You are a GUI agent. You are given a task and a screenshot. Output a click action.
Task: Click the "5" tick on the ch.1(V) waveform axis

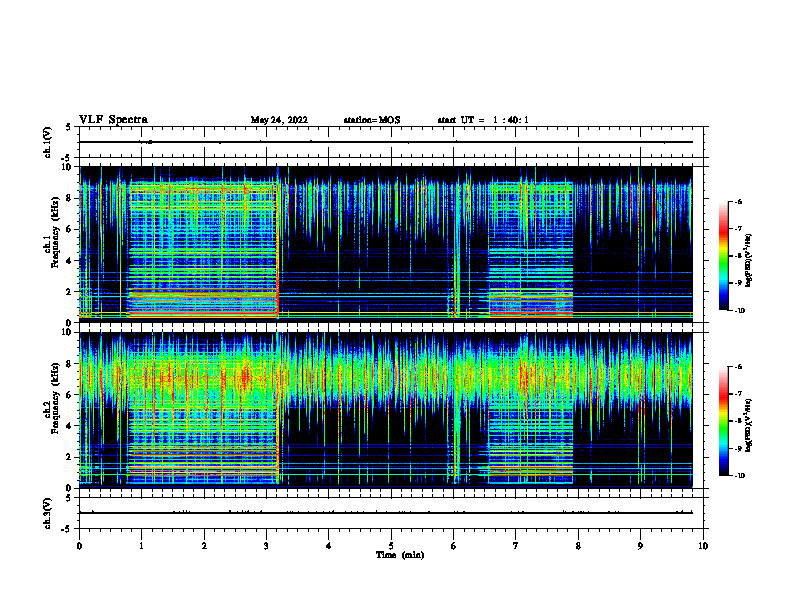pyautogui.click(x=69, y=127)
